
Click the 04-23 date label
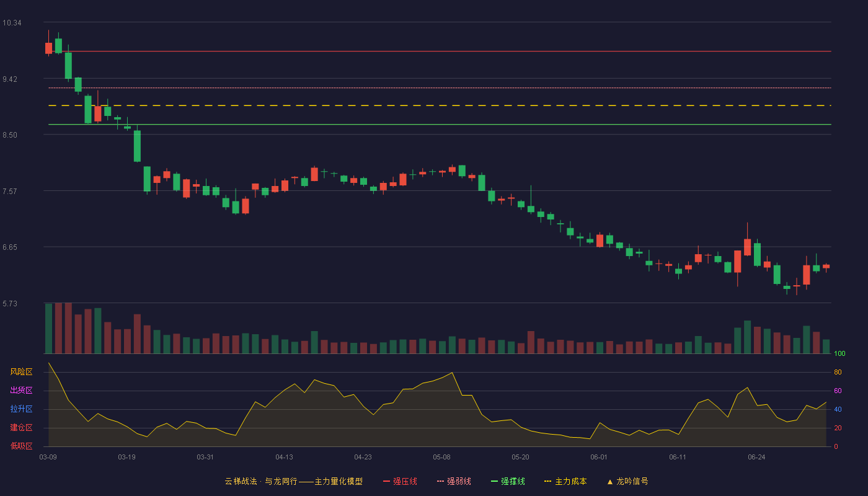point(363,457)
